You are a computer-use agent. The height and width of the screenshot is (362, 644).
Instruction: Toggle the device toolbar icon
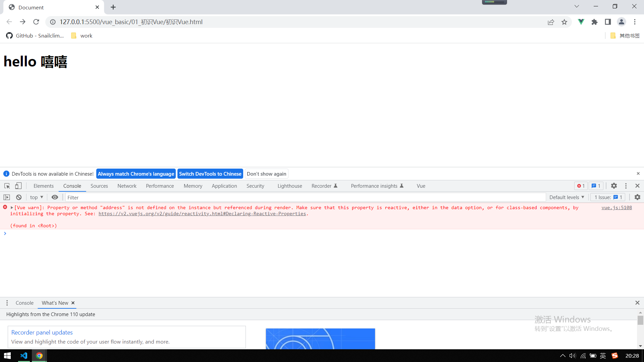18,186
